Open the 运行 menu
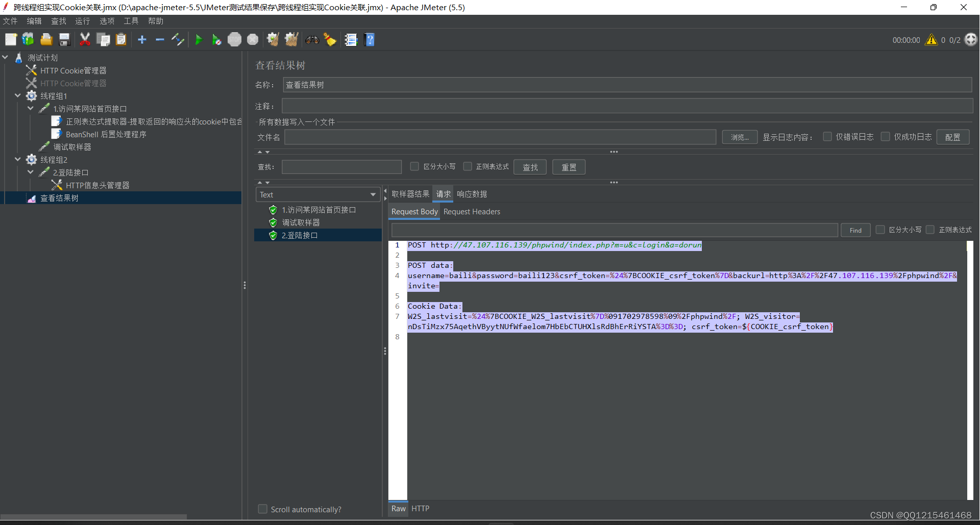The width and height of the screenshot is (980, 525). click(83, 21)
